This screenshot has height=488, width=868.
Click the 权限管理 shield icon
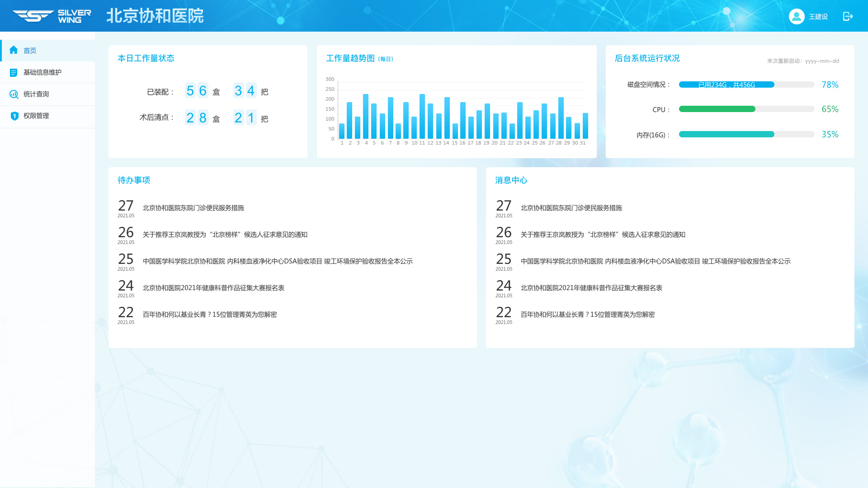tap(14, 116)
